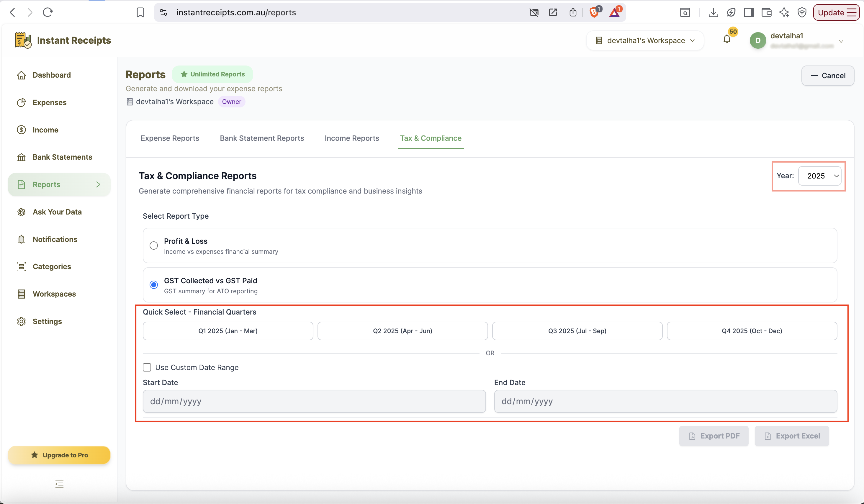Open the Year 2025 dropdown
This screenshot has height=504, width=864.
pyautogui.click(x=819, y=176)
